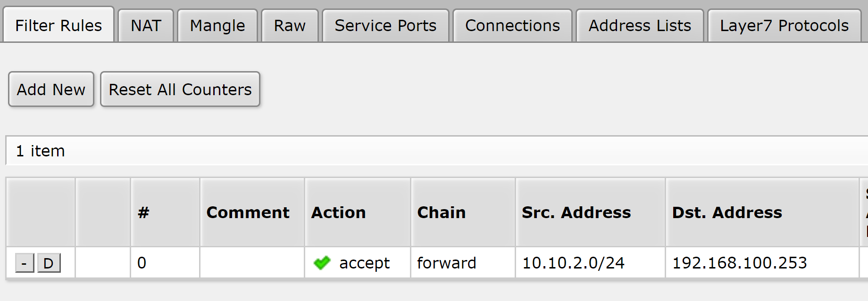Switch to the NAT tab

pyautogui.click(x=146, y=25)
